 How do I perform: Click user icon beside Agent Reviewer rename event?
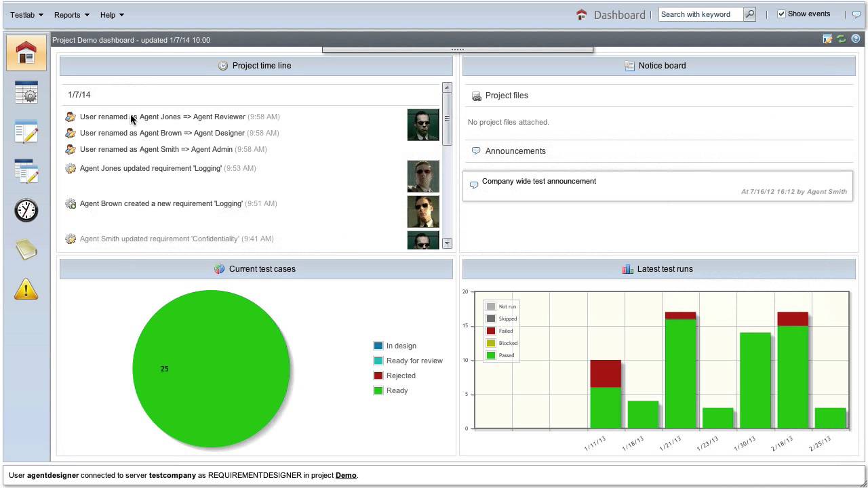(x=71, y=117)
